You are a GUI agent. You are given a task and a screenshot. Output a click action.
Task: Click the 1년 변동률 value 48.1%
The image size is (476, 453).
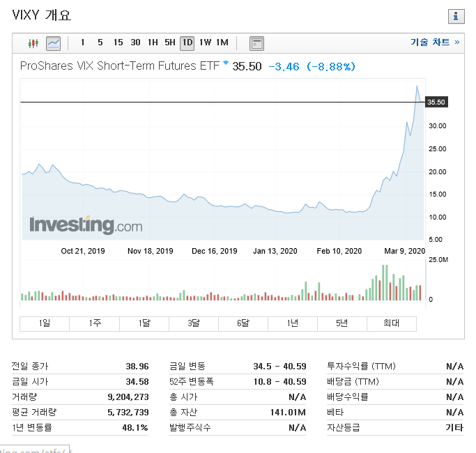pyautogui.click(x=135, y=428)
